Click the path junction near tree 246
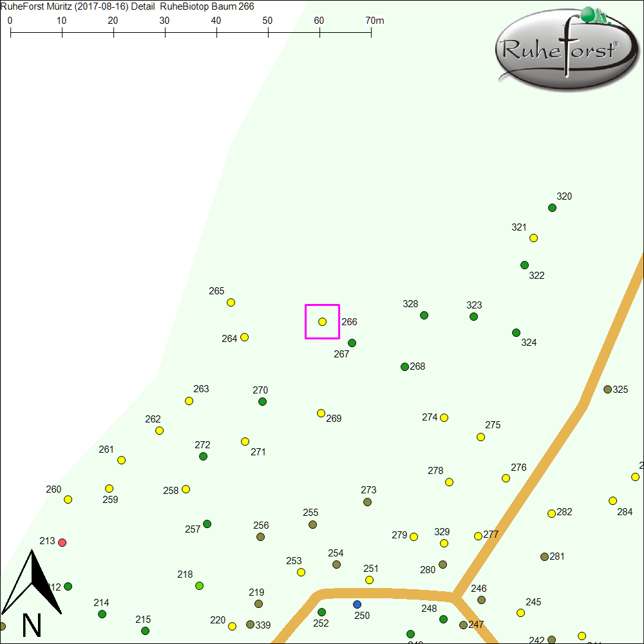644x644 pixels. pos(455,597)
